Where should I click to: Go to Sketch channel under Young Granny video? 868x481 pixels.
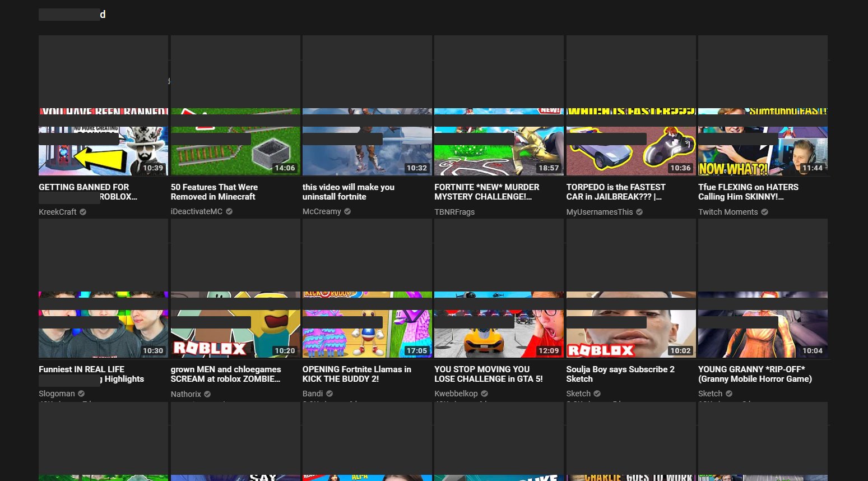click(710, 394)
